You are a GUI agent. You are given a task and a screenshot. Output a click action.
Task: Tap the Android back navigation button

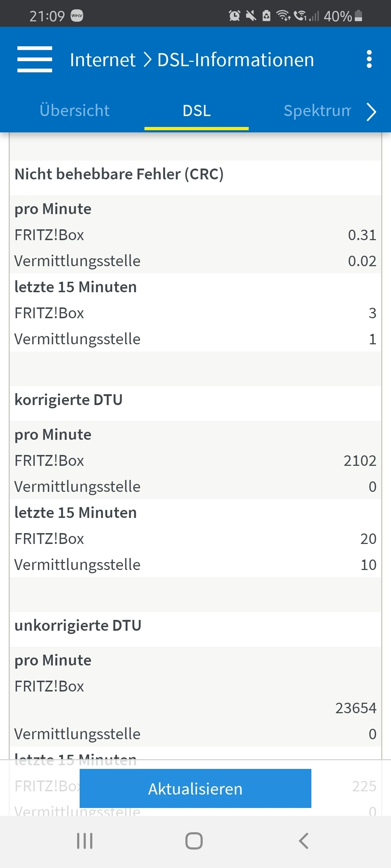(x=303, y=841)
